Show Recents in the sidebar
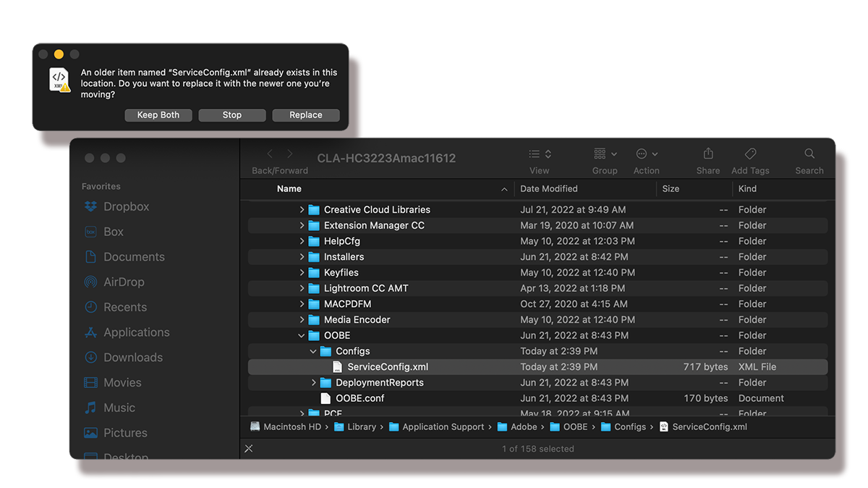The image size is (868, 488). pyautogui.click(x=115, y=307)
